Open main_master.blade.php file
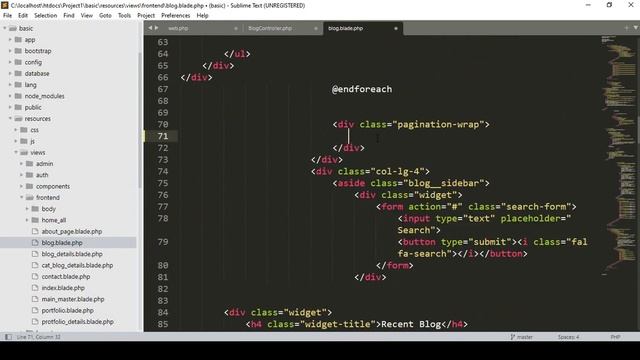640x360 pixels. pyautogui.click(x=73, y=299)
